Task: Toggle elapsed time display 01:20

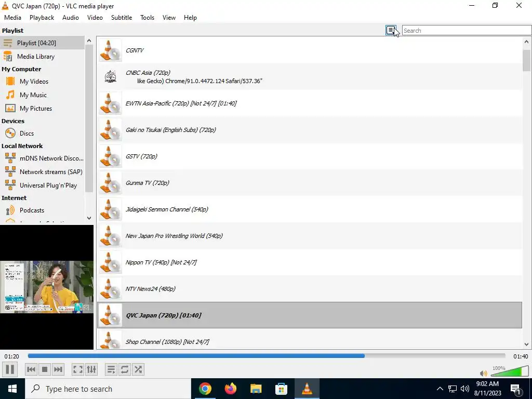Action: [11, 356]
